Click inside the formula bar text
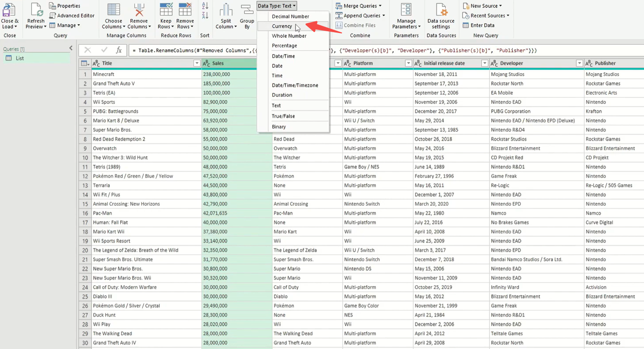The height and width of the screenshot is (349, 644). (x=386, y=50)
